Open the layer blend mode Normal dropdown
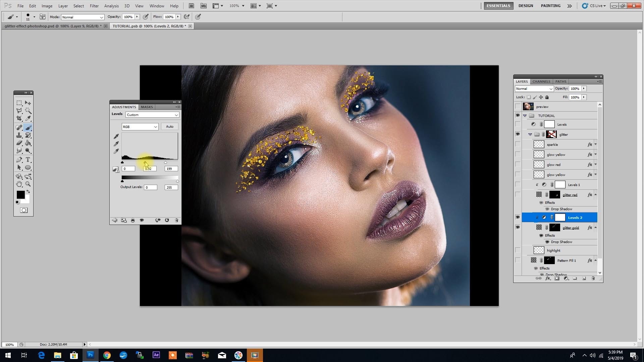This screenshot has height=362, width=644. (x=534, y=89)
